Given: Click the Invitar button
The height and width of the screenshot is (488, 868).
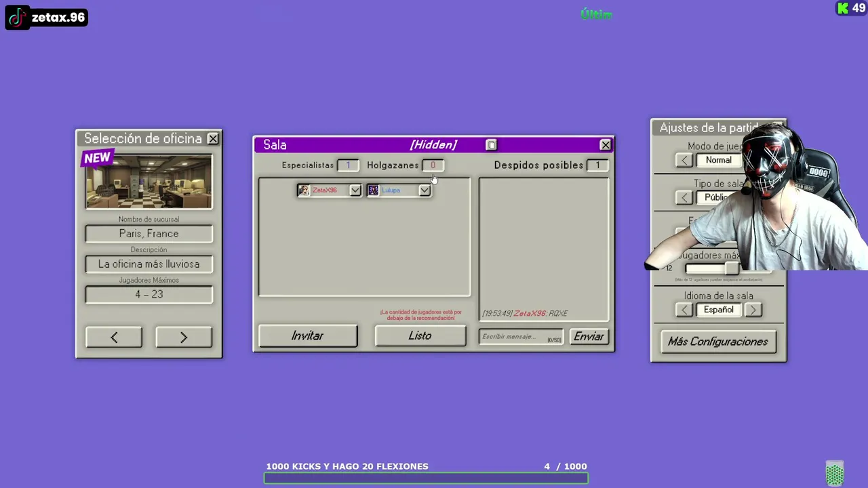Looking at the screenshot, I should coord(308,336).
